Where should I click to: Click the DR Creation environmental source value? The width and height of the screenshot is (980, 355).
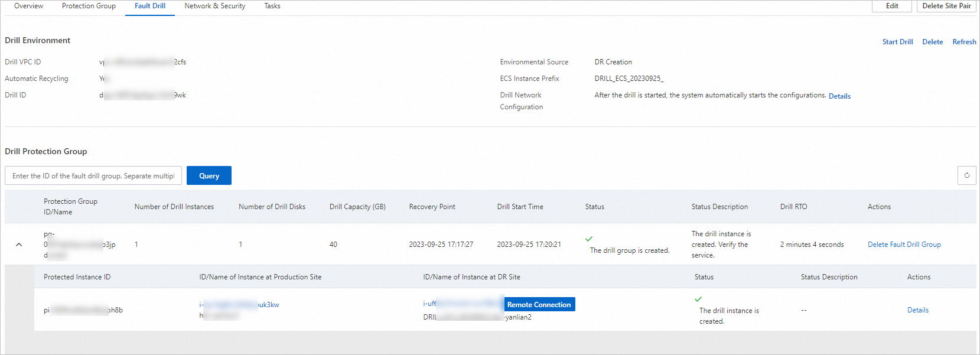pyautogui.click(x=613, y=62)
